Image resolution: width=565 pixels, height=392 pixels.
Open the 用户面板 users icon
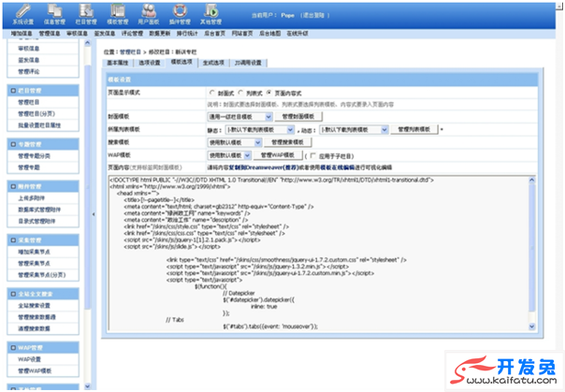coord(149,14)
